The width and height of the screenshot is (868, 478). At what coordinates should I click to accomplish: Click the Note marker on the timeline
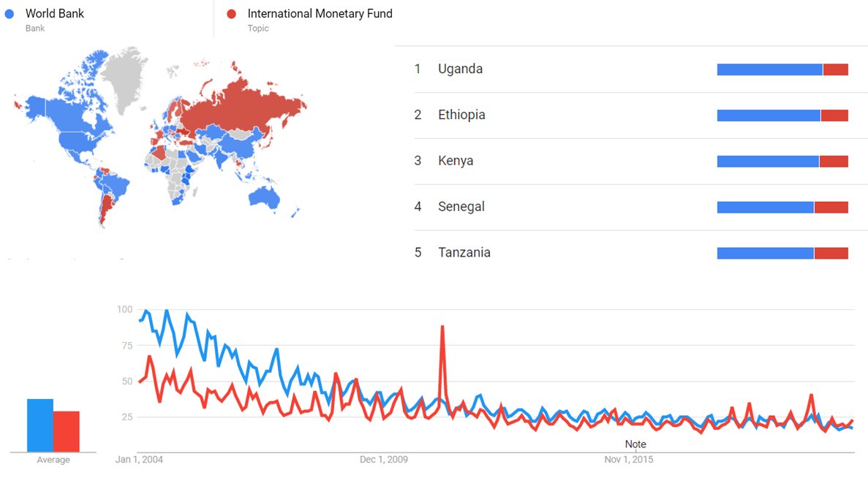coord(635,444)
